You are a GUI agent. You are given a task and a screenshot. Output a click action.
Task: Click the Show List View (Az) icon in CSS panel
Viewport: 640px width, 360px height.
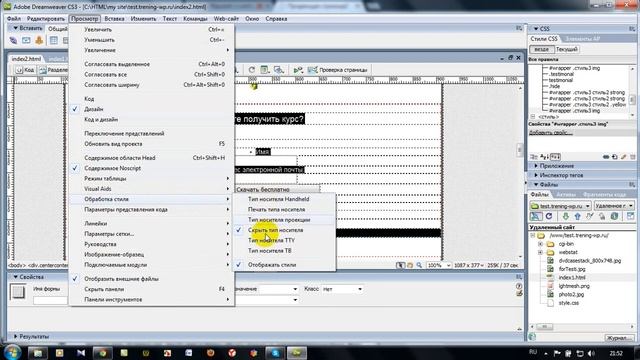tap(544, 157)
